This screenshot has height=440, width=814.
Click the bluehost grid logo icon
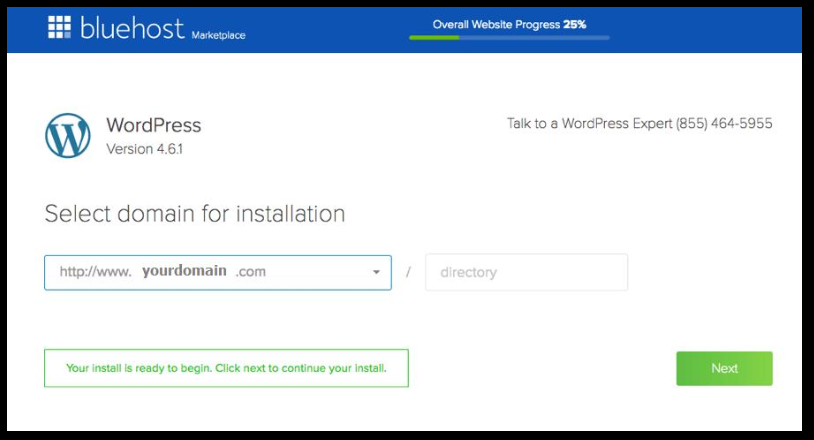pos(59,27)
